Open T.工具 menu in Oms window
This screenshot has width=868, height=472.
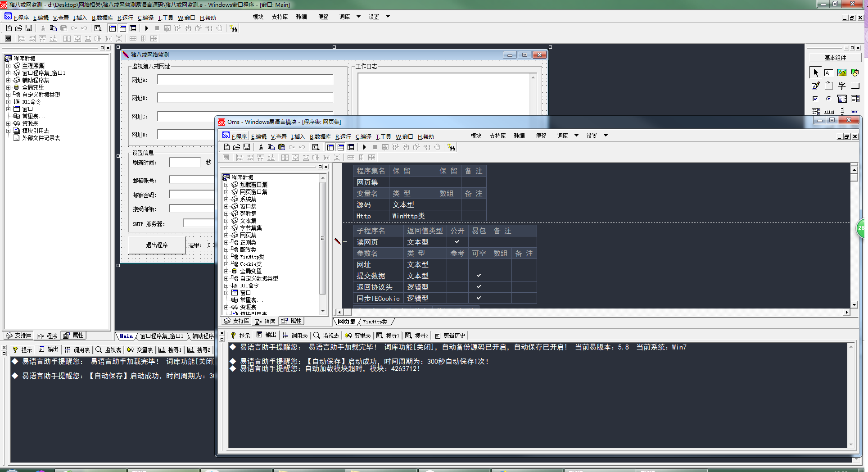383,137
